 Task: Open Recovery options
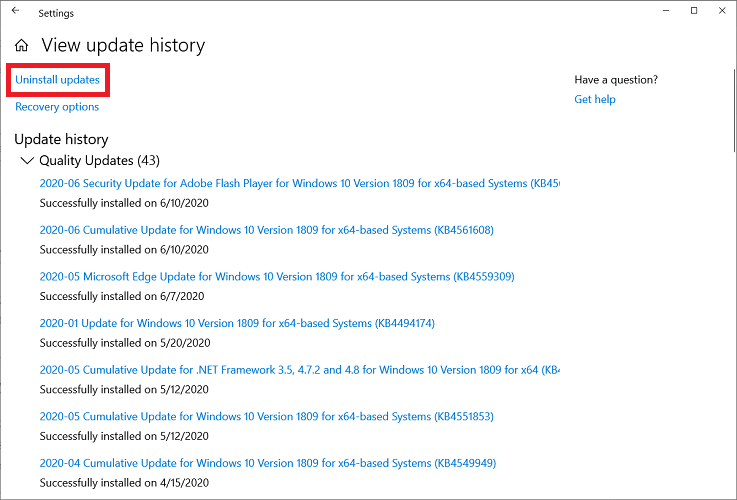[57, 107]
